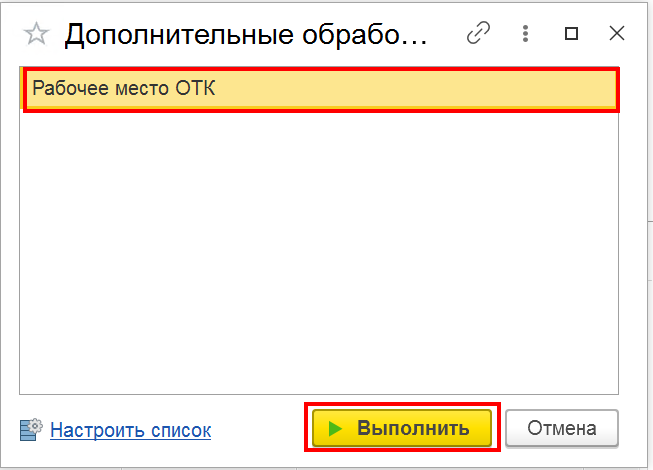Get a link via the chain icon
Viewport: 653px width, 470px height.
(x=478, y=33)
